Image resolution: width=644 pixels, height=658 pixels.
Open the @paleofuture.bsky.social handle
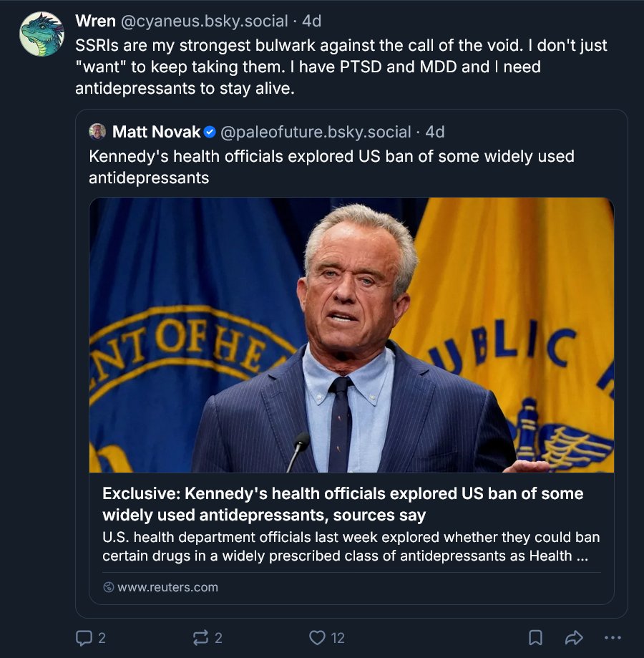(316, 132)
